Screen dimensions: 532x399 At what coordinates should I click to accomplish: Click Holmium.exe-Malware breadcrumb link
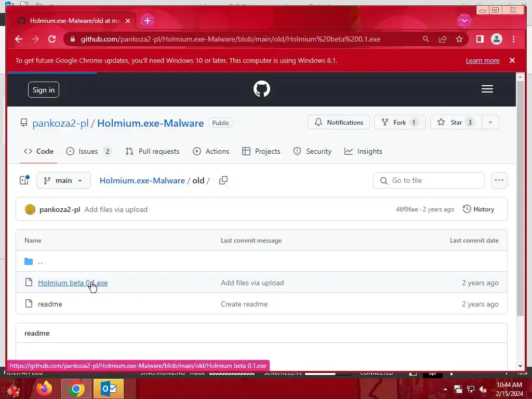[x=142, y=180]
